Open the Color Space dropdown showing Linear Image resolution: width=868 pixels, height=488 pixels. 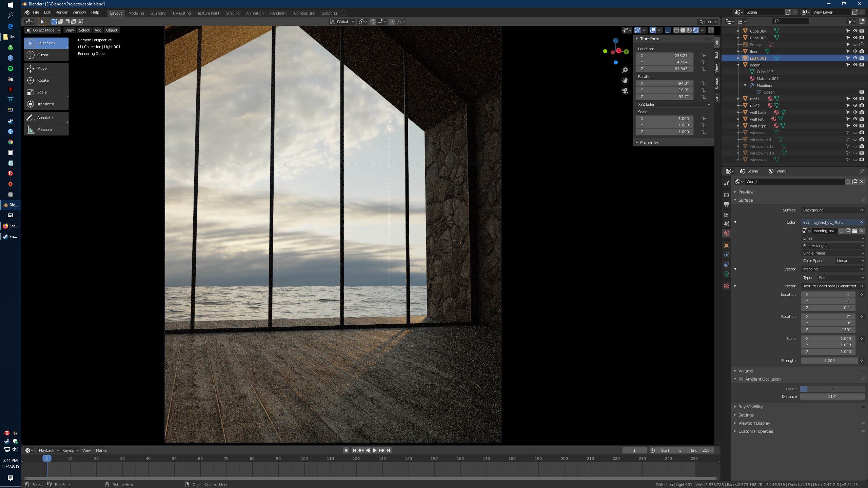point(849,261)
